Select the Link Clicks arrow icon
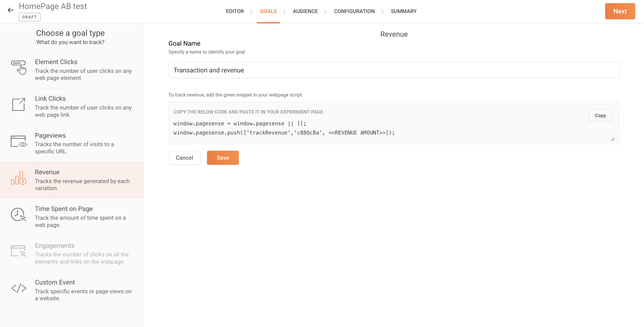 click(x=19, y=104)
